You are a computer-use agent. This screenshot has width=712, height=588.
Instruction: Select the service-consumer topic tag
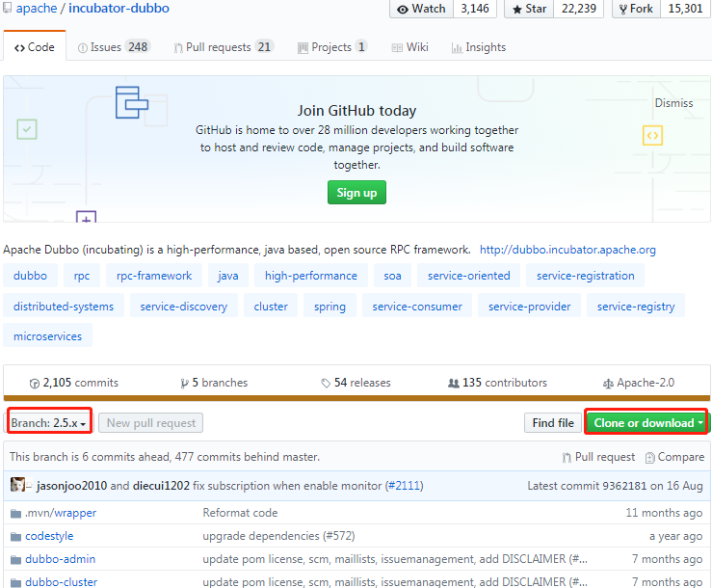(417, 307)
